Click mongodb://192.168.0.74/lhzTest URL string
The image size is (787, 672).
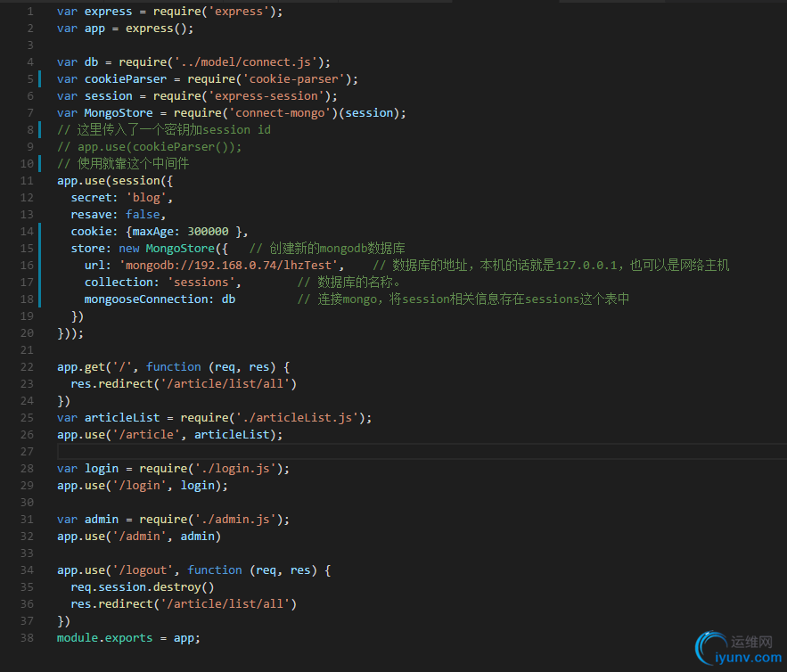coord(228,266)
